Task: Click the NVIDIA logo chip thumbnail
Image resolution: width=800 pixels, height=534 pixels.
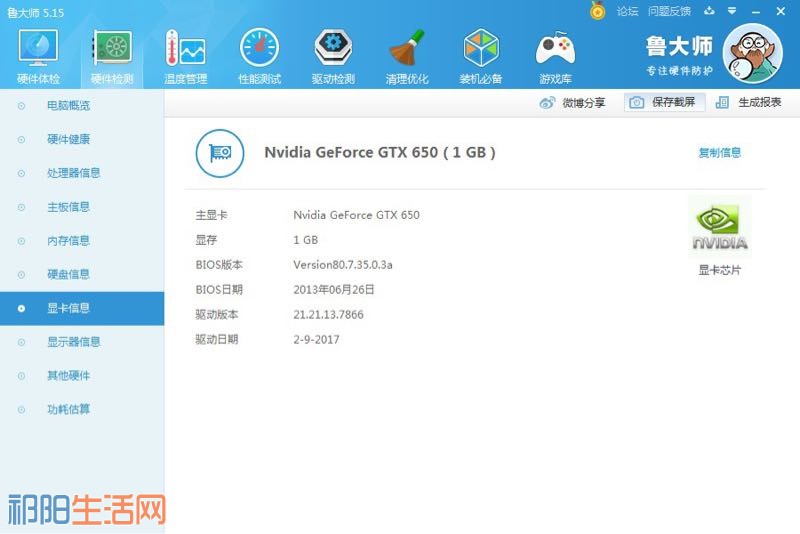Action: pyautogui.click(x=719, y=227)
